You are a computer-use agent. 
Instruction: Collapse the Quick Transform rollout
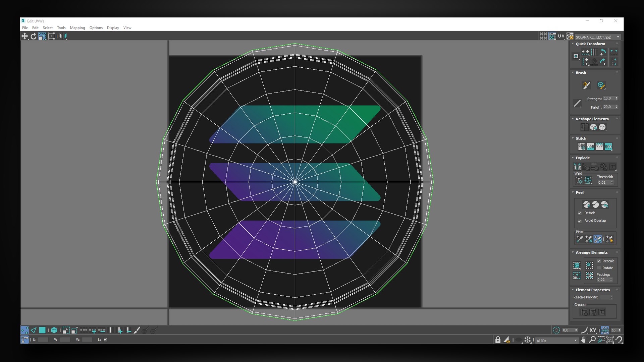click(573, 44)
